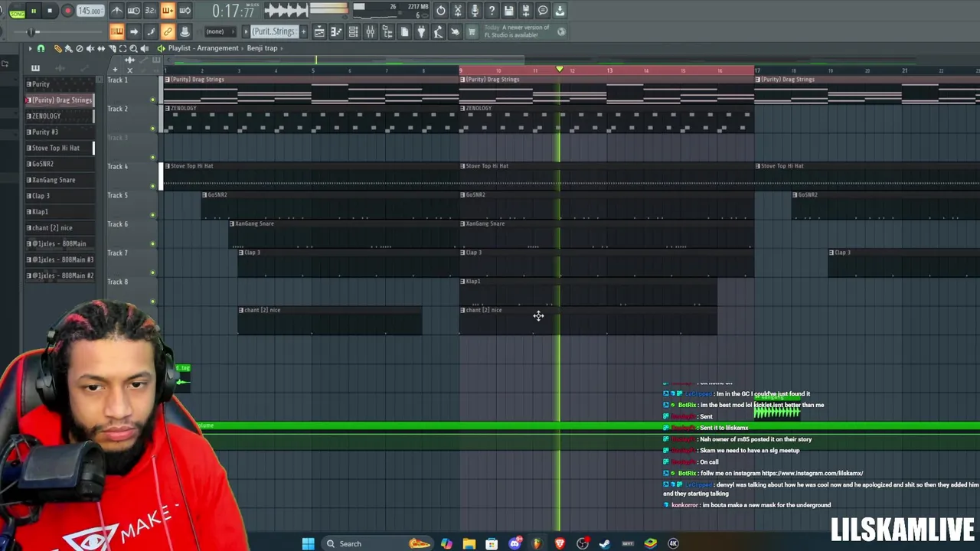The image size is (980, 551).
Task: Select the playlist zoom magnifier tool
Action: (x=133, y=48)
